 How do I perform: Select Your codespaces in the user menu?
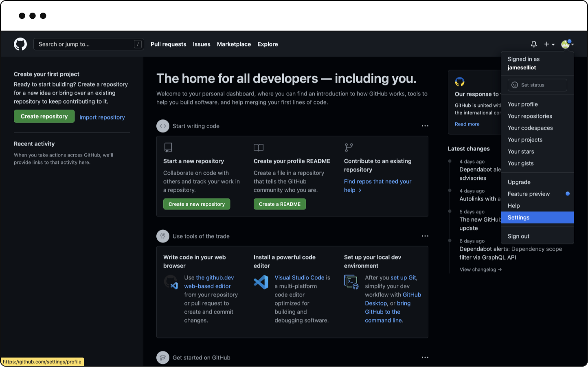pyautogui.click(x=538, y=128)
